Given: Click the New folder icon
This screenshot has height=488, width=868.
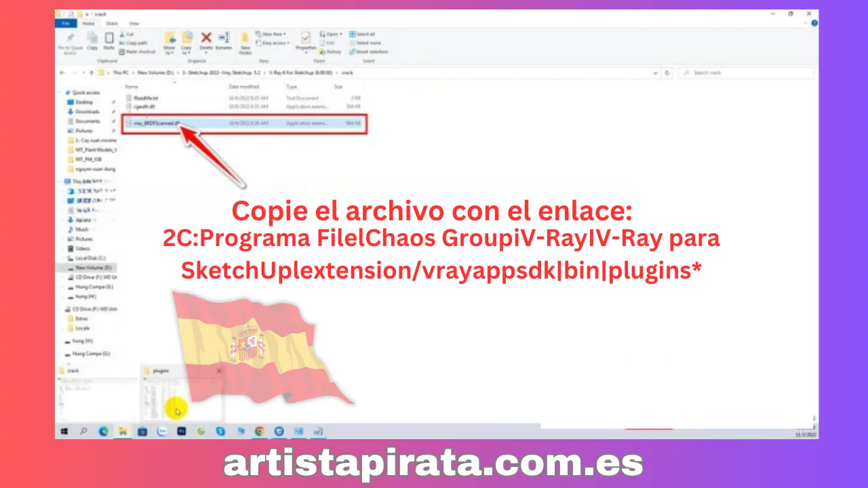Looking at the screenshot, I should coord(245,38).
